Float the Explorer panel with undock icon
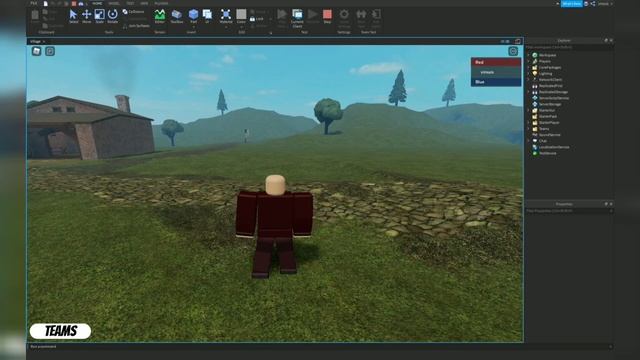The height and width of the screenshot is (360, 640). pos(606,40)
